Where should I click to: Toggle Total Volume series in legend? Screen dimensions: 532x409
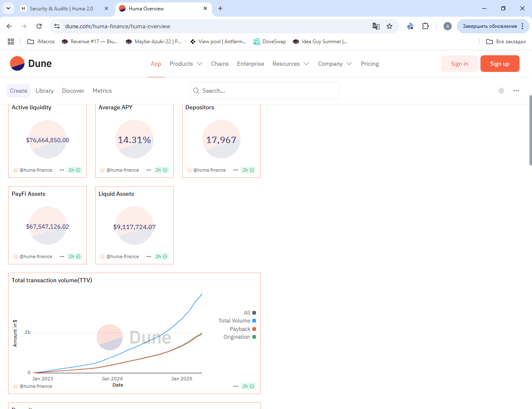237,321
